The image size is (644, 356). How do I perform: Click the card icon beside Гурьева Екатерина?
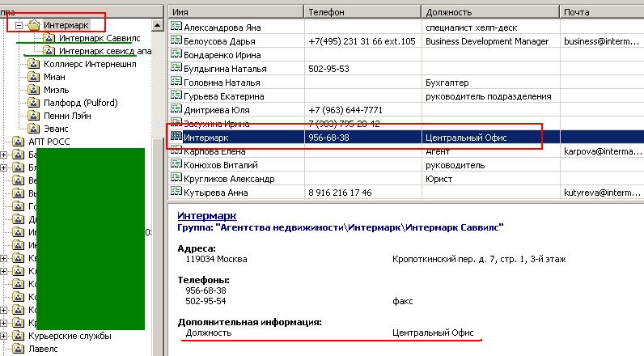point(176,95)
